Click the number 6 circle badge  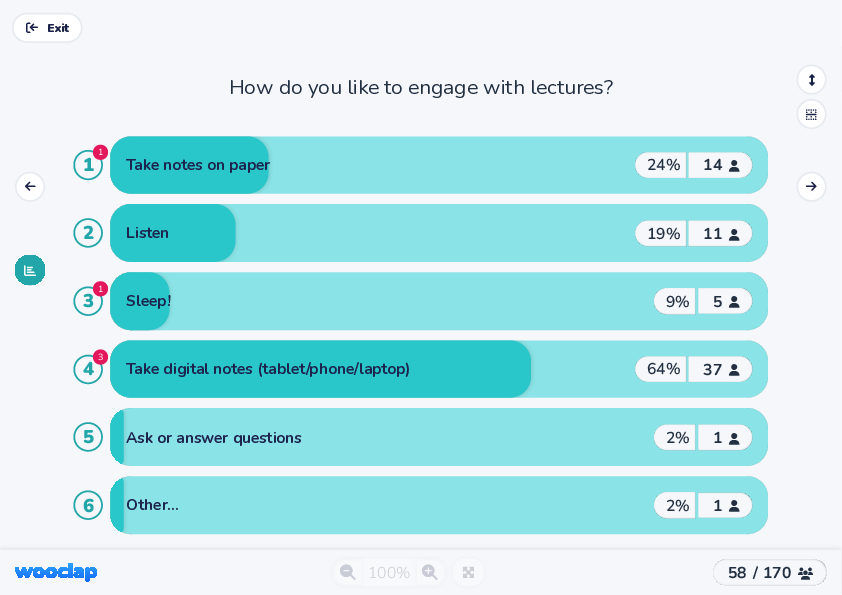click(x=88, y=505)
